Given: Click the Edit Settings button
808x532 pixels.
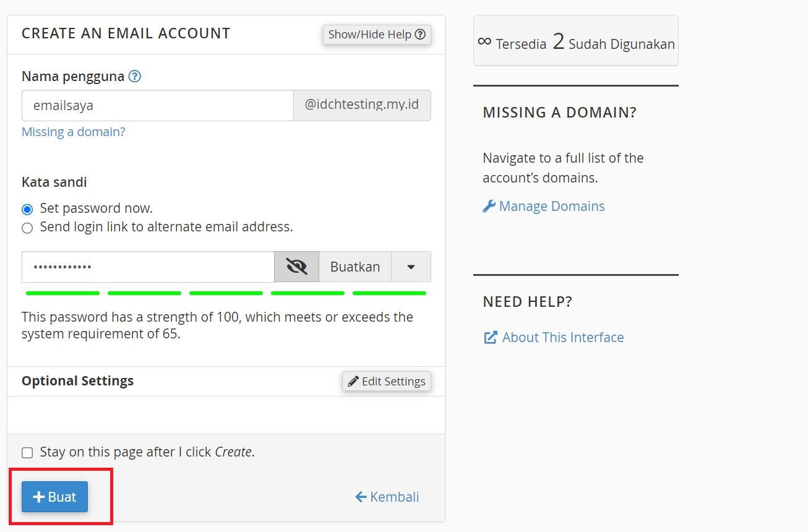Looking at the screenshot, I should coord(386,381).
